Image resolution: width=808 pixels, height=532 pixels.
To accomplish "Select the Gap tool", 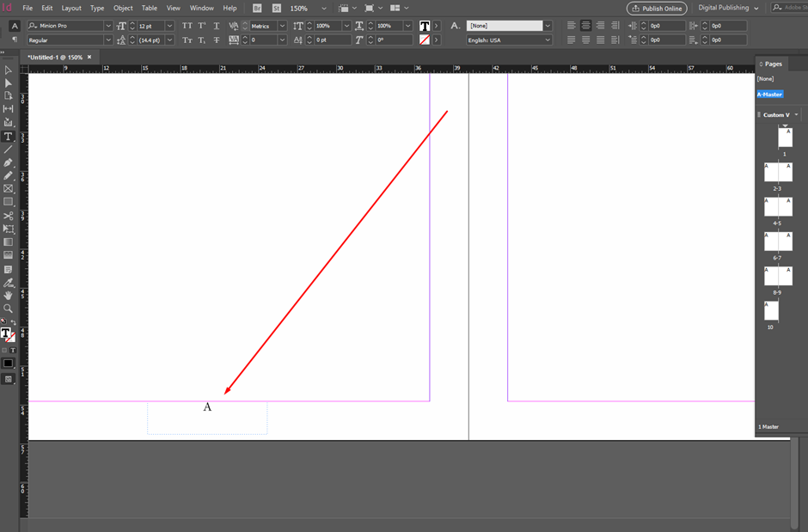I will 8,108.
